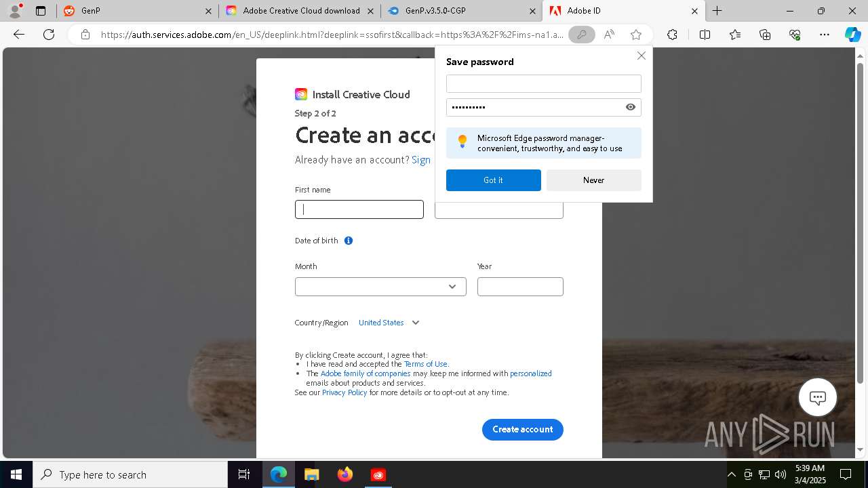
Task: Open the Collections icon
Action: [765, 35]
